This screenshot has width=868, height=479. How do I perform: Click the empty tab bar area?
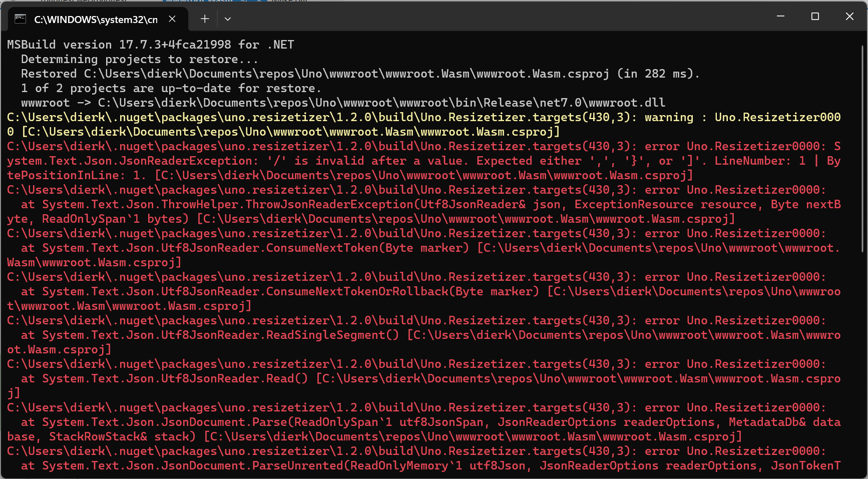coord(501,19)
